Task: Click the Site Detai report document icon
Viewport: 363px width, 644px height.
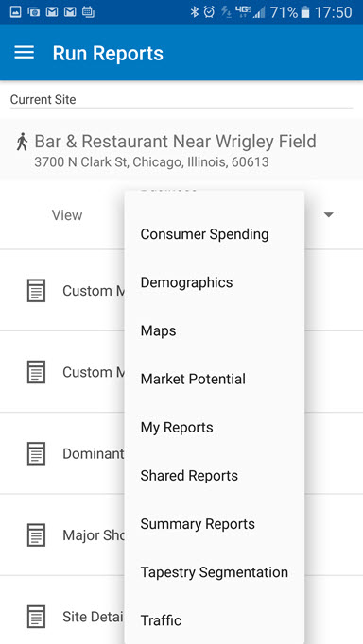Action: click(36, 616)
